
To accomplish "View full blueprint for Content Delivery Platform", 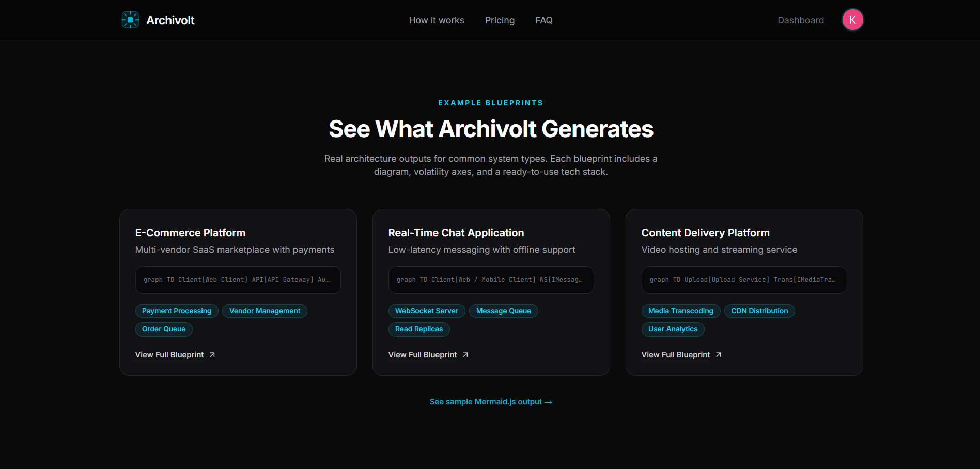I will tap(676, 355).
